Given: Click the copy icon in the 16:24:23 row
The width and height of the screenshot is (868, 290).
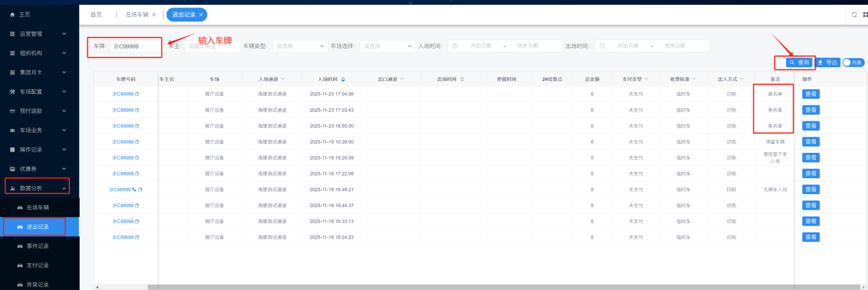Looking at the screenshot, I should (x=137, y=237).
